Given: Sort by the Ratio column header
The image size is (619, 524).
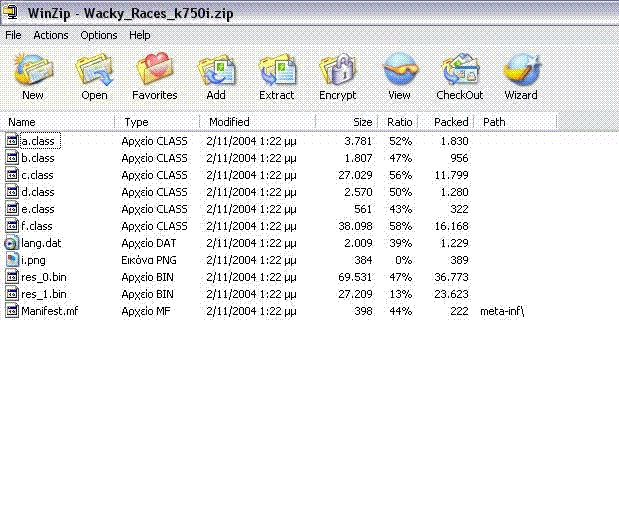Looking at the screenshot, I should pos(398,122).
